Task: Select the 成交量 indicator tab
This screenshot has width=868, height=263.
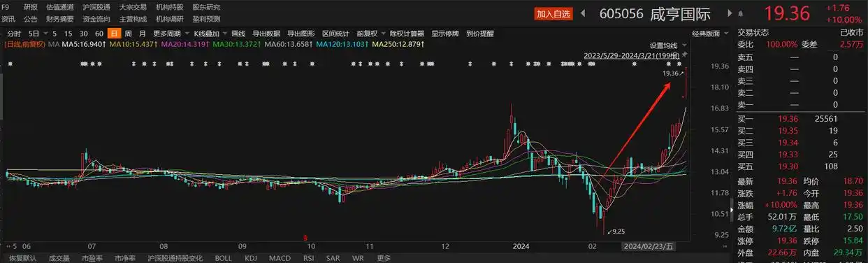Action: click(x=59, y=257)
